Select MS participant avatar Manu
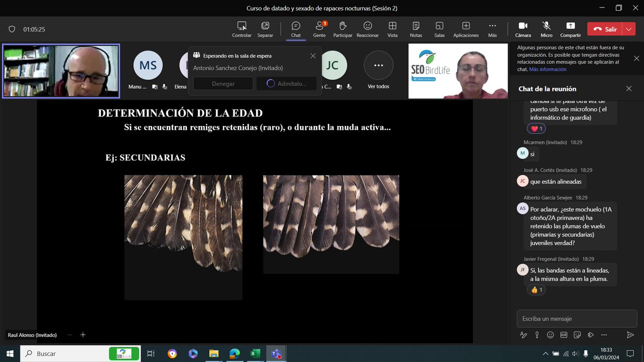The height and width of the screenshot is (362, 644). [148, 65]
